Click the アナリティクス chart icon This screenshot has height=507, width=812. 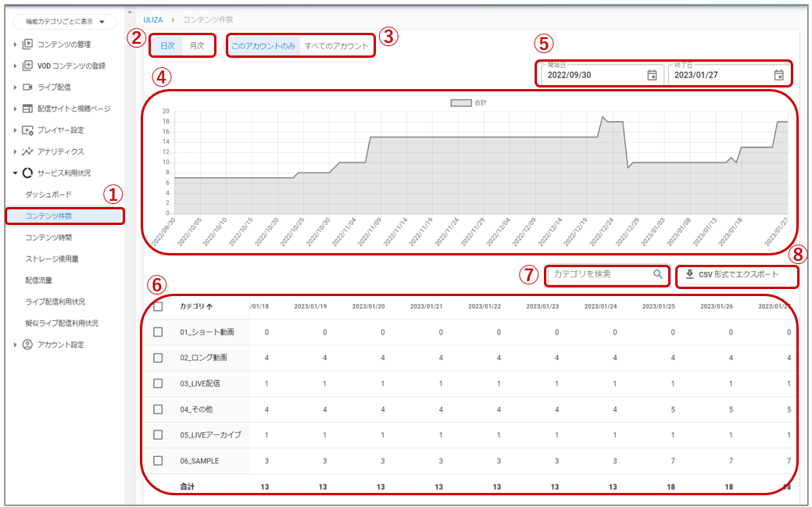(x=27, y=152)
